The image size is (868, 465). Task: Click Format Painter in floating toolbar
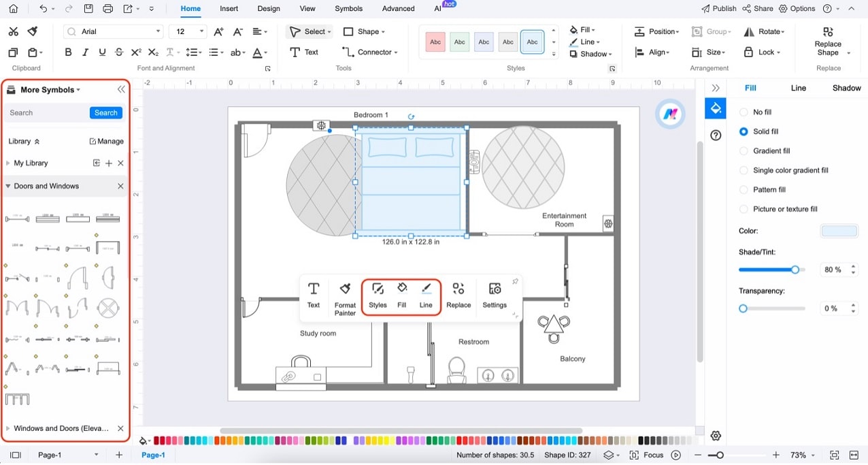pyautogui.click(x=345, y=299)
